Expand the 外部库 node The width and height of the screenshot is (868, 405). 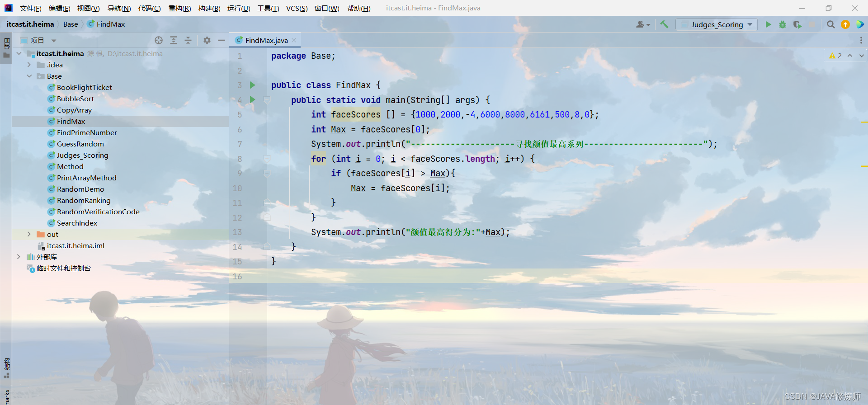tap(19, 257)
